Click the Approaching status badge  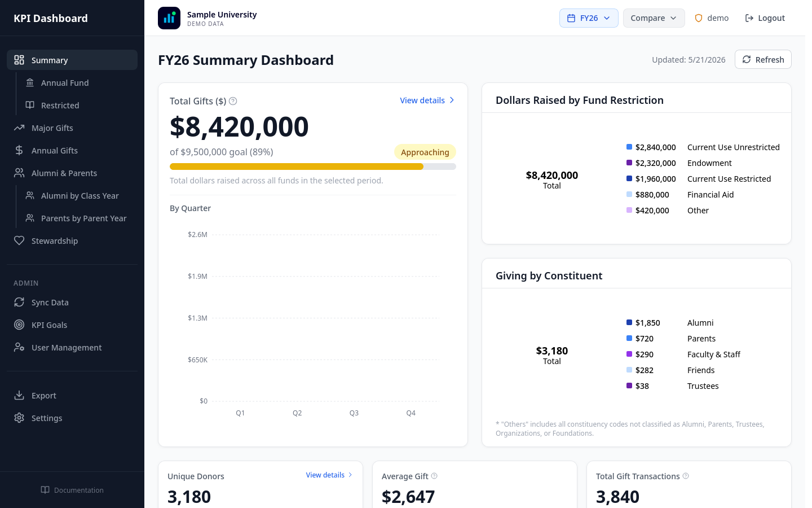pyautogui.click(x=425, y=152)
